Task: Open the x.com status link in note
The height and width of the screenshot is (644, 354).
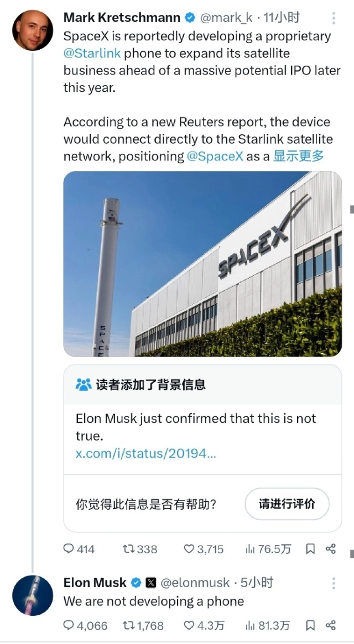Action: [x=145, y=453]
